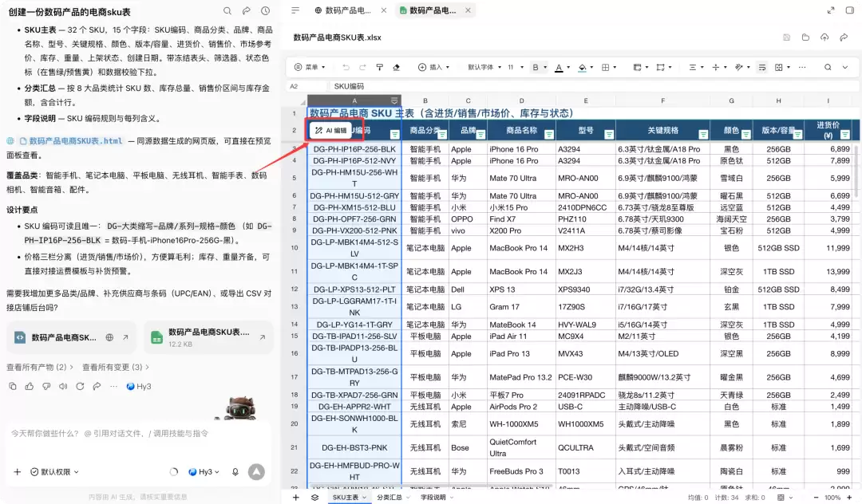Apply the fill color bucket

582,68
